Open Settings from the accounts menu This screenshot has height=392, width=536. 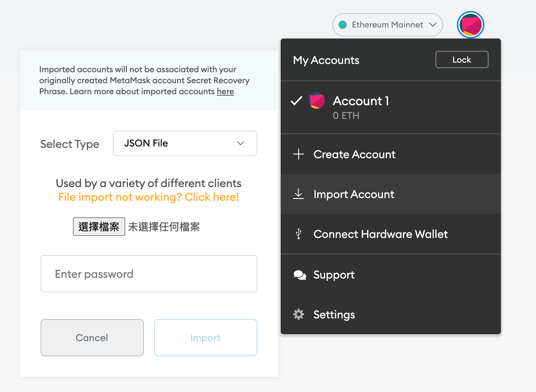click(x=391, y=314)
